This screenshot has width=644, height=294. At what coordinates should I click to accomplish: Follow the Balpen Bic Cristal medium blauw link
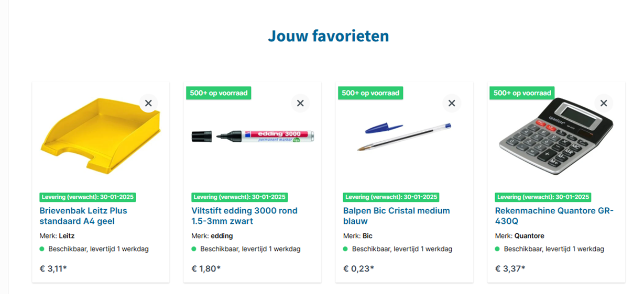396,216
